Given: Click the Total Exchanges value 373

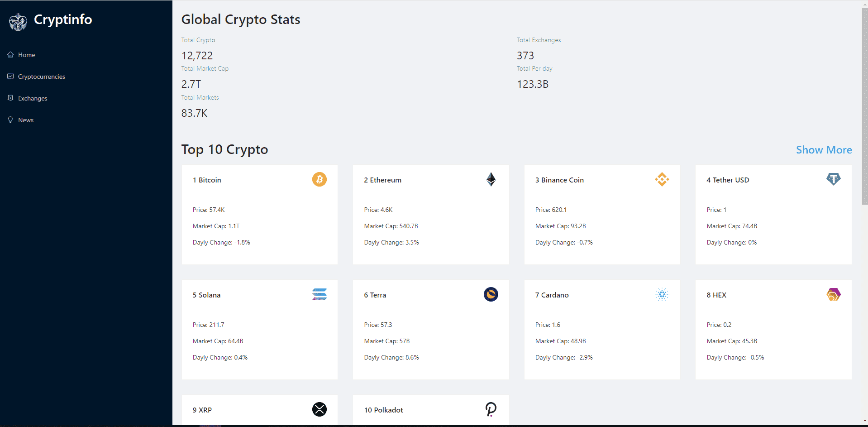Looking at the screenshot, I should 525,56.
